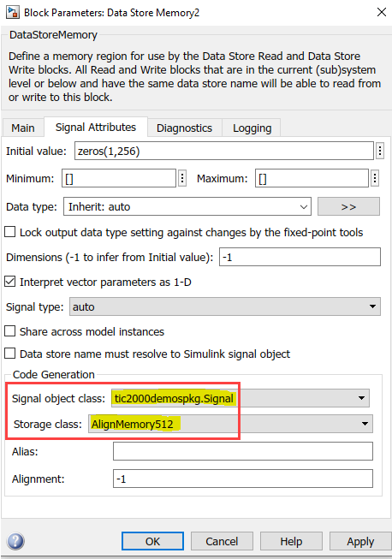Switch to the Main tab
Image resolution: width=392 pixels, height=559 pixels.
coord(23,128)
